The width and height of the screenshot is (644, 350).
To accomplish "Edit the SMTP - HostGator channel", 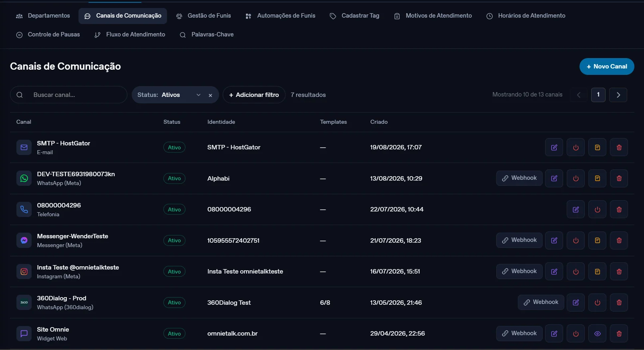I will pos(554,147).
